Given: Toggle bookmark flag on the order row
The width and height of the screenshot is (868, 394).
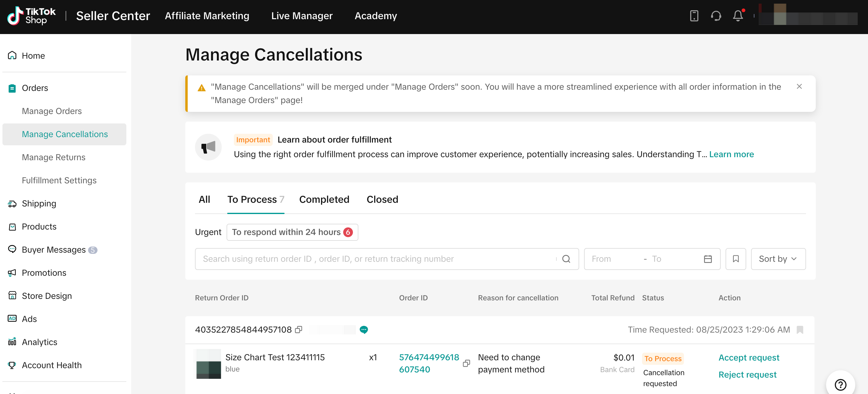Looking at the screenshot, I should [x=800, y=330].
